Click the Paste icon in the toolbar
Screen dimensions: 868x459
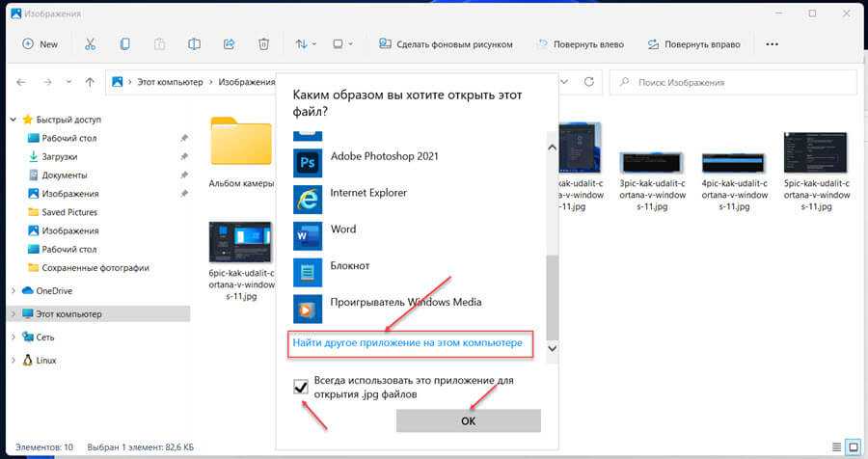tap(159, 44)
